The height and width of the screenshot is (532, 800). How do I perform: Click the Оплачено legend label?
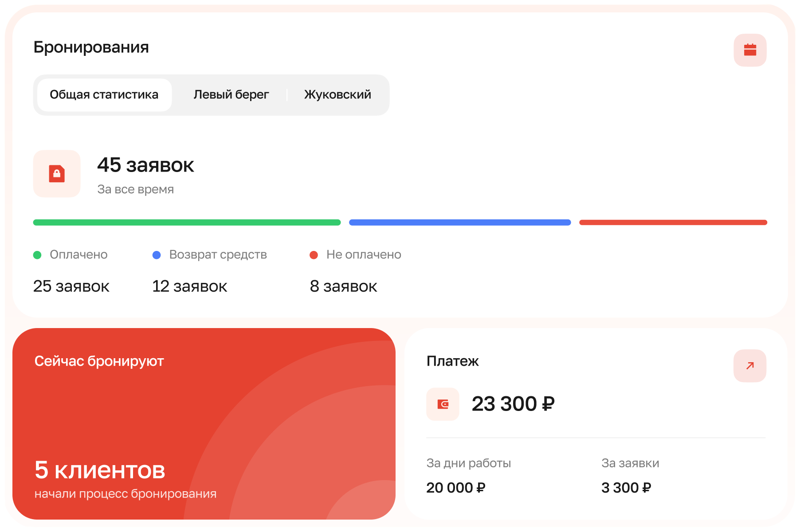[x=78, y=254]
